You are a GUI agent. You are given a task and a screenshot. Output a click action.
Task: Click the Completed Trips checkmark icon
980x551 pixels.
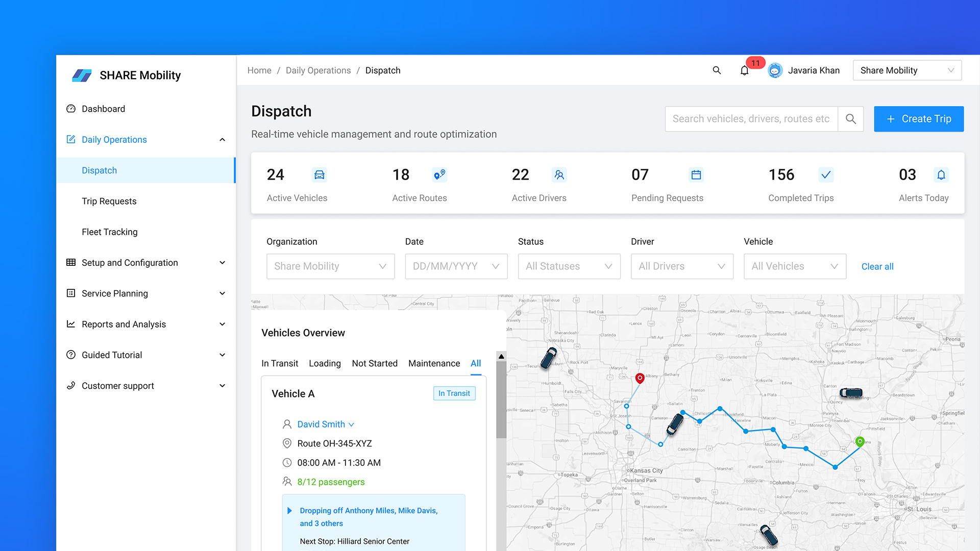tap(826, 174)
